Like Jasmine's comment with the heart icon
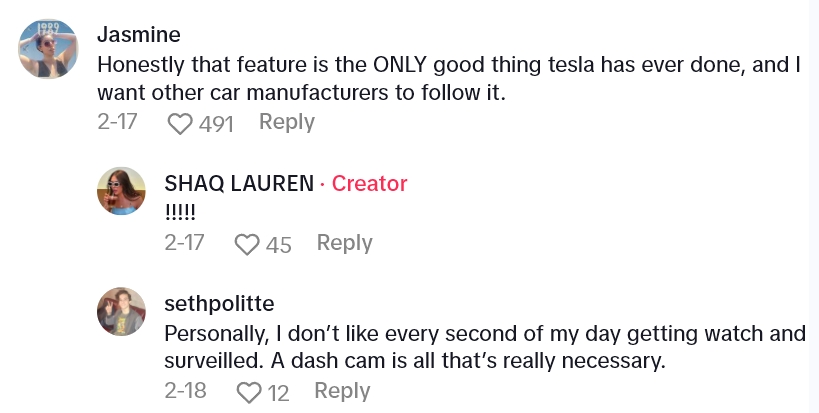The width and height of the screenshot is (819, 413). (x=180, y=123)
